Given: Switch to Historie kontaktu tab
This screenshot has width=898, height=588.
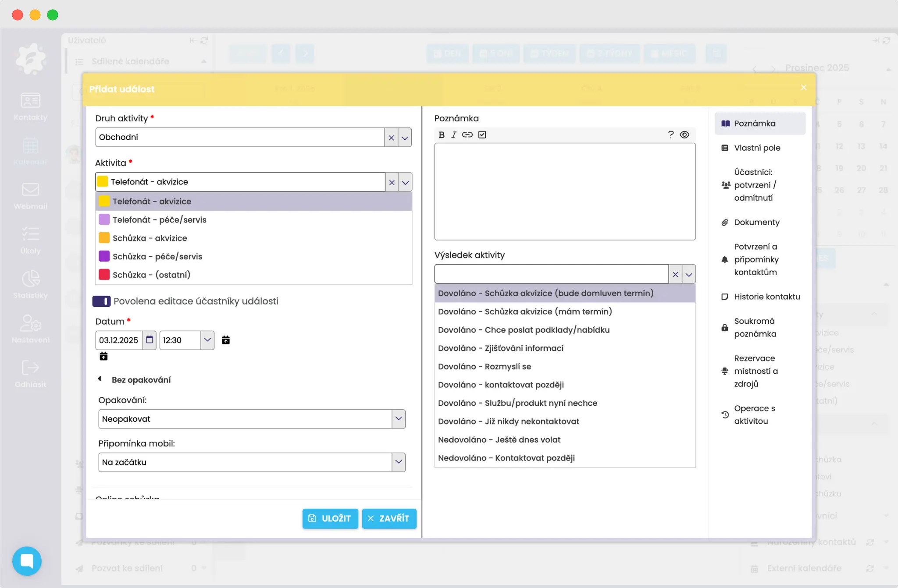Looking at the screenshot, I should [x=766, y=297].
